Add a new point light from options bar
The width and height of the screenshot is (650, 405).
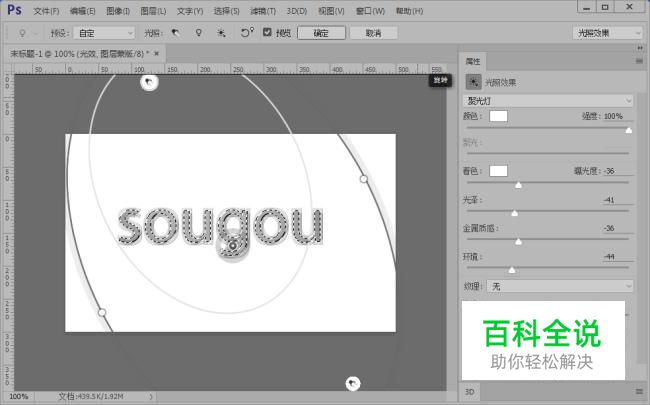click(198, 33)
